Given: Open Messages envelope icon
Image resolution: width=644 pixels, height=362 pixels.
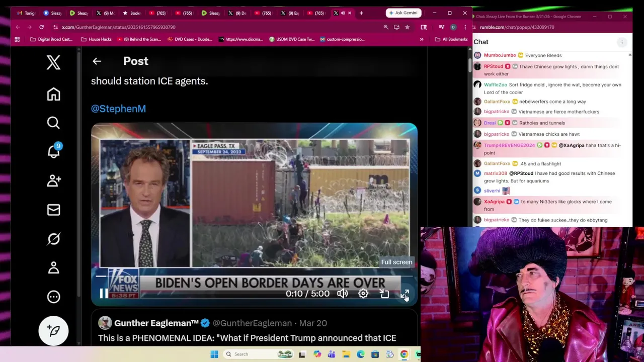Looking at the screenshot, I should [x=53, y=210].
